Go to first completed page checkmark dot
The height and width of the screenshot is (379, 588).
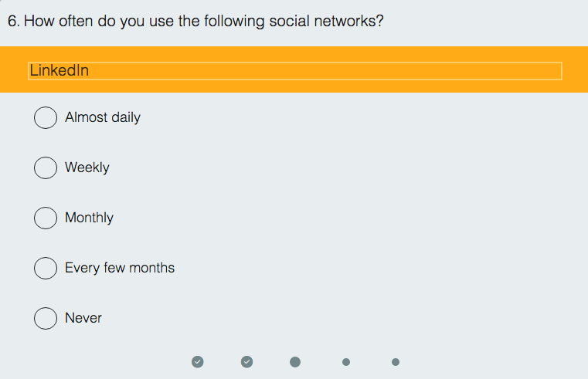(x=198, y=361)
